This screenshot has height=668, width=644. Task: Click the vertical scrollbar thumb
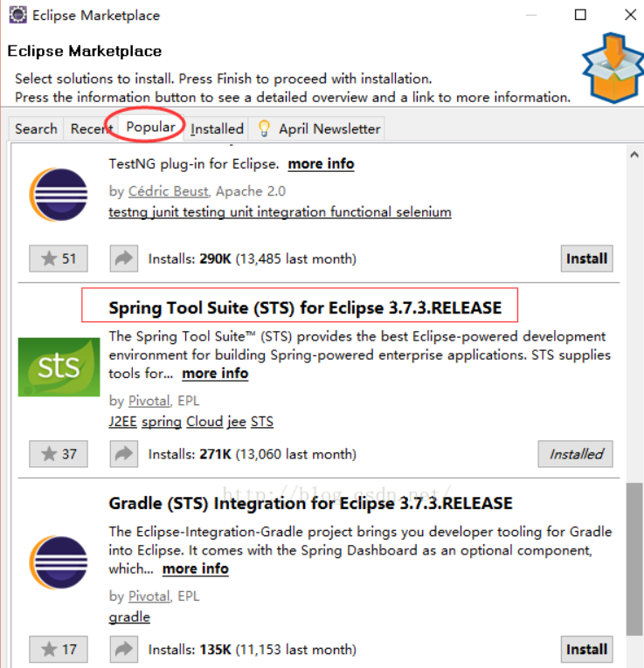tap(634, 559)
